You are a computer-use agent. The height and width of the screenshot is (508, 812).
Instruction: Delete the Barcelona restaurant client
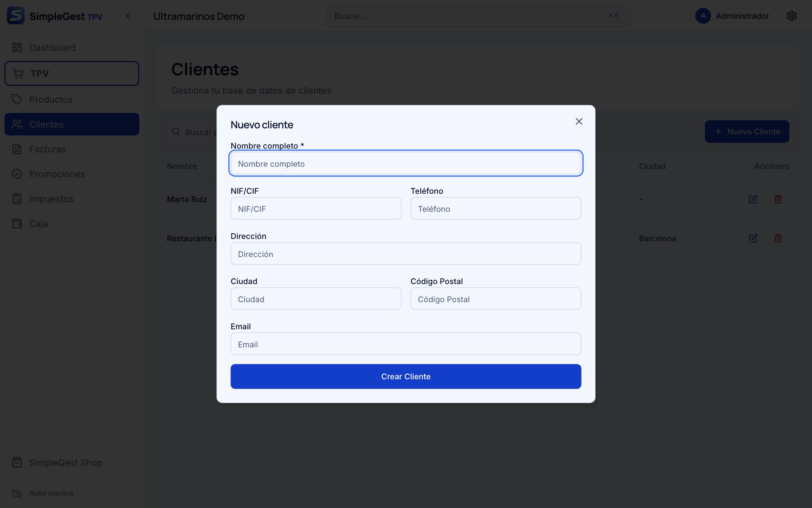point(778,238)
